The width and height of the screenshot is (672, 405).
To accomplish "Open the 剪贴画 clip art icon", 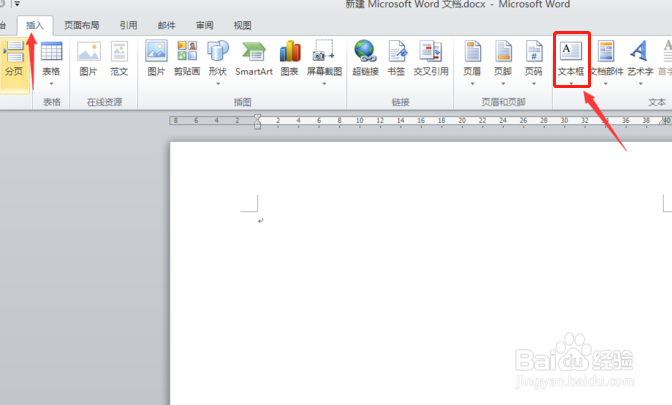I will [187, 51].
